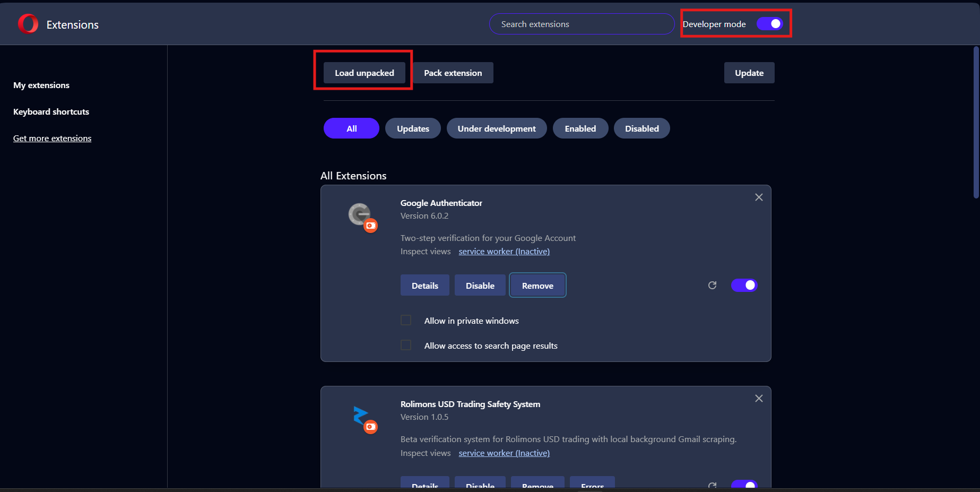Inspect Rolimons service worker link

coord(504,453)
